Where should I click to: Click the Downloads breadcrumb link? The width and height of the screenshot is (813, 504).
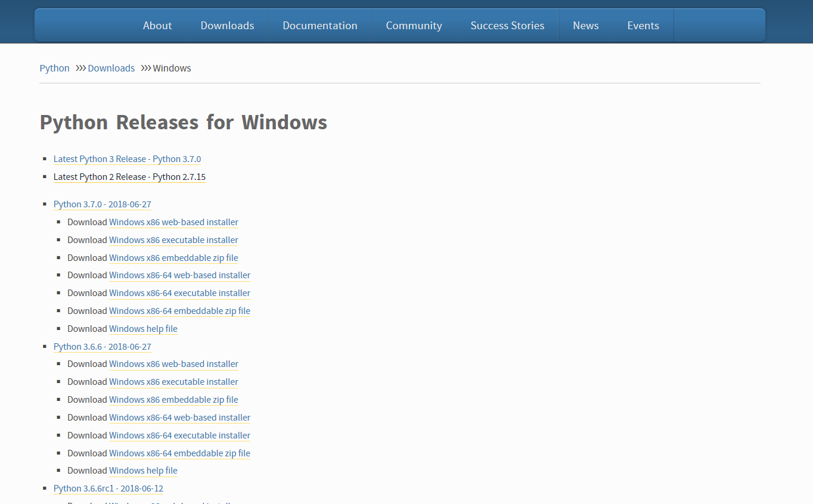click(x=111, y=68)
